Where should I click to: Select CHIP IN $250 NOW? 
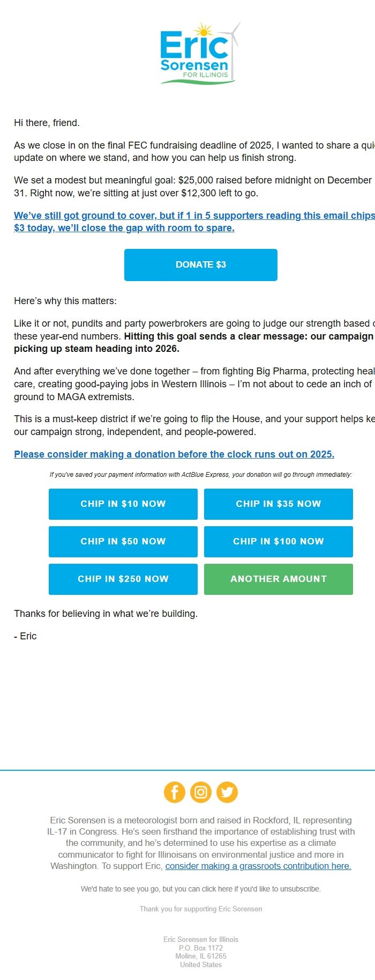tap(123, 579)
